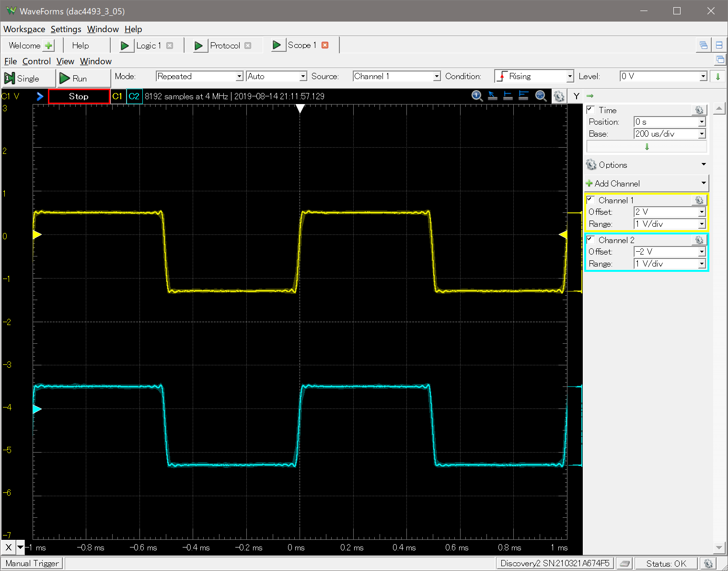This screenshot has height=571, width=728.
Task: Open the View menu
Action: click(x=65, y=61)
